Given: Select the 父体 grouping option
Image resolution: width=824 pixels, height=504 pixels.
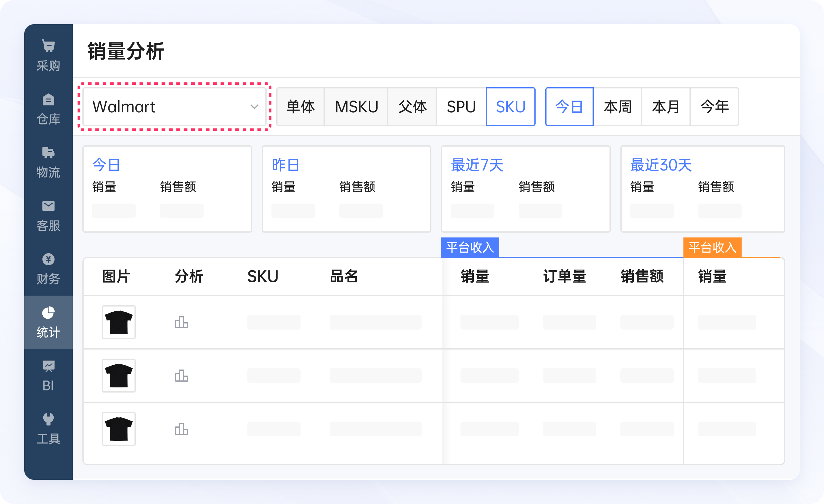Looking at the screenshot, I should point(412,106).
